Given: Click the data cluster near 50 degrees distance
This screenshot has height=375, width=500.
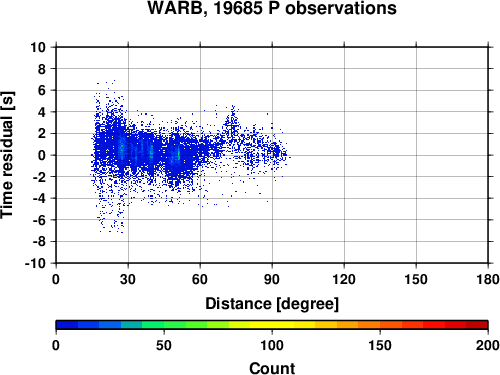Looking at the screenshot, I should [x=177, y=155].
